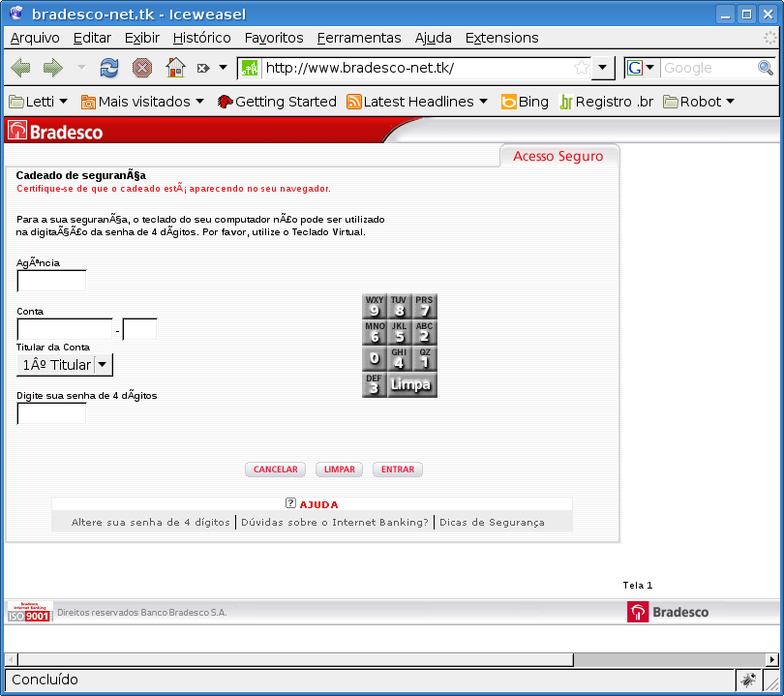The image size is (784, 696).
Task: Tap virtual keypad key 8
Action: 399,307
